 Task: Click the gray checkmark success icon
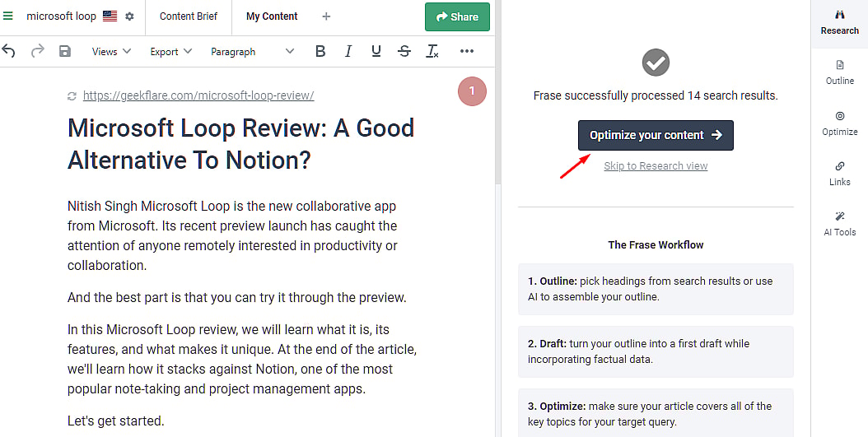click(656, 63)
